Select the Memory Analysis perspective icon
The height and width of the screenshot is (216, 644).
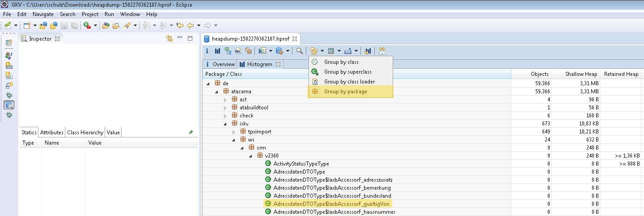coord(8,105)
